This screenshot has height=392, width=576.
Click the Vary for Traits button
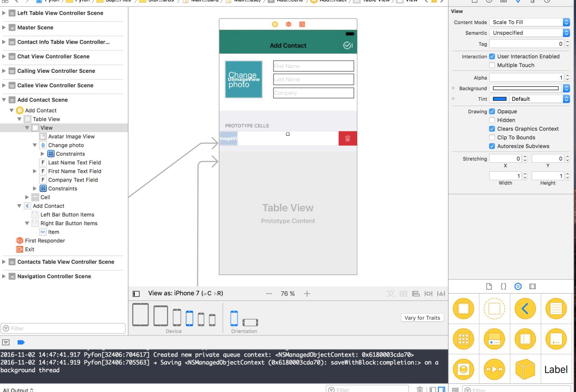pos(423,318)
